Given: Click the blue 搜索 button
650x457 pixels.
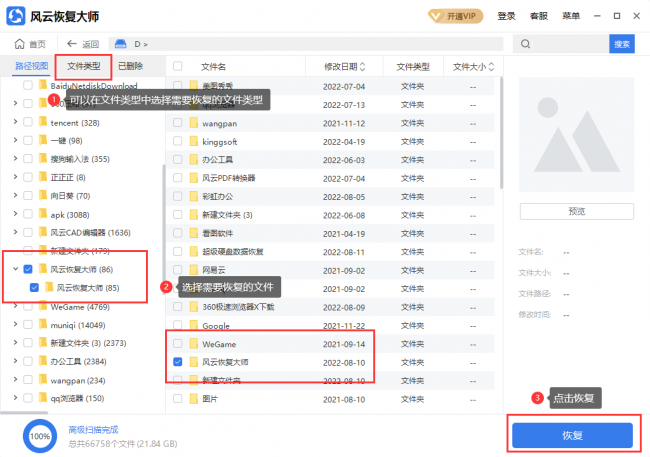Looking at the screenshot, I should tap(622, 44).
